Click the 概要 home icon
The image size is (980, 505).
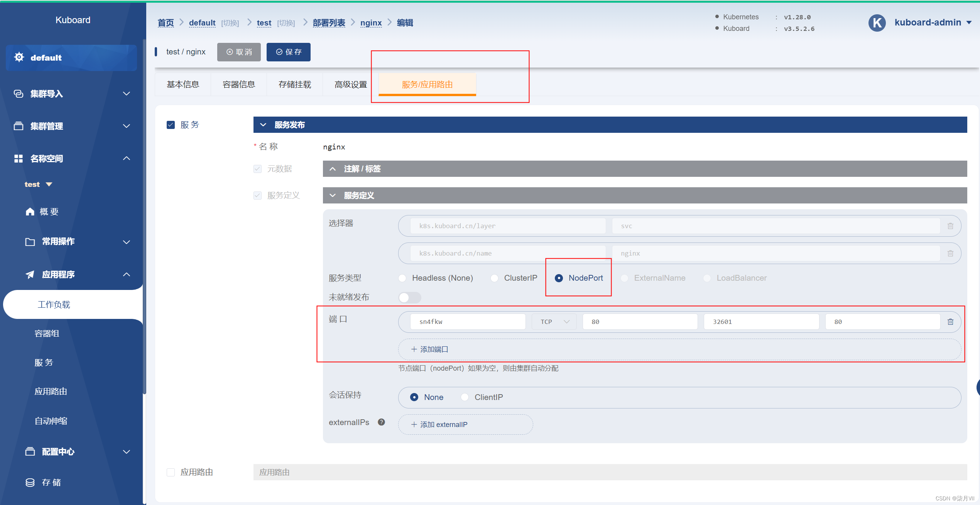click(30, 212)
